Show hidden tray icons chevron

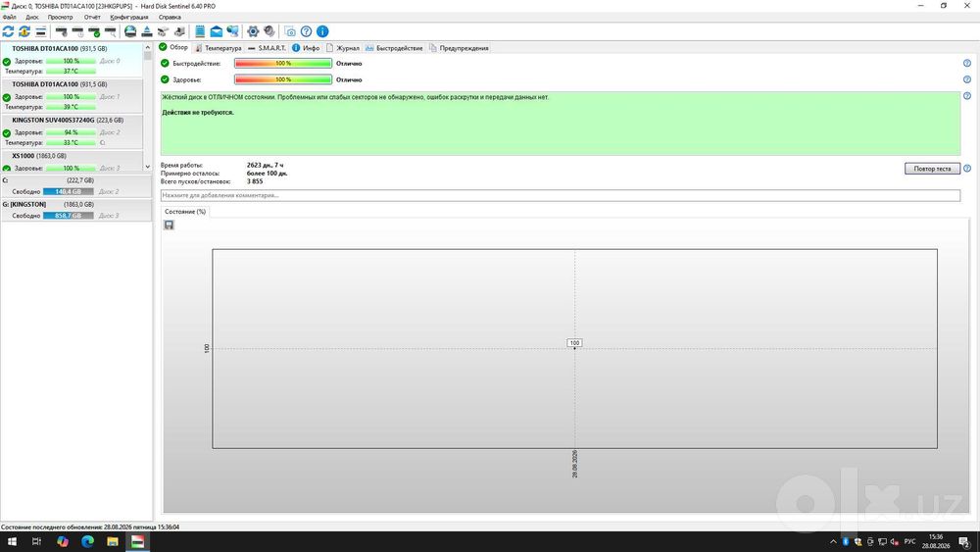tap(832, 541)
